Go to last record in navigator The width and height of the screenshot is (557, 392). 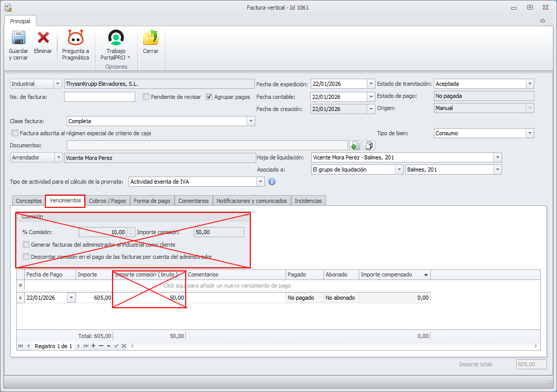coord(86,346)
